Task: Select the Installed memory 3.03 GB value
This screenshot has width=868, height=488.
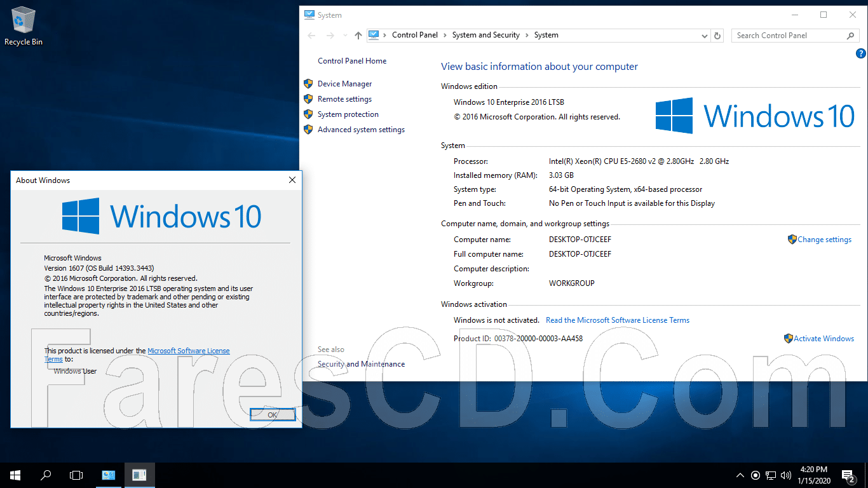Action: [x=561, y=175]
